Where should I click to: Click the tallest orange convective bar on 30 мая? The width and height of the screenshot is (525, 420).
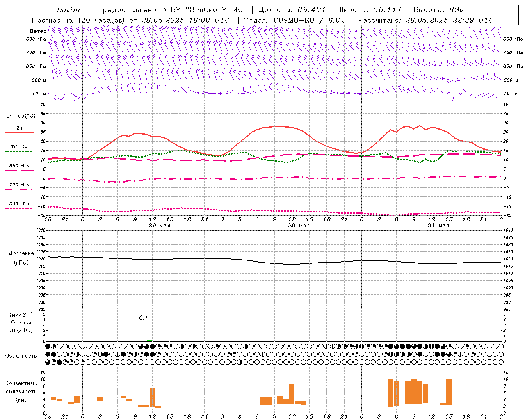pos(292,394)
